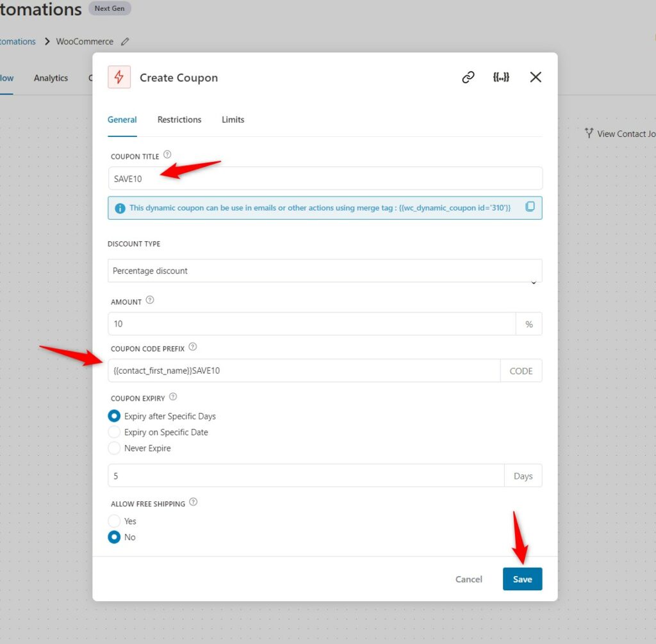The height and width of the screenshot is (644, 656).
Task: Click the Create Coupon dialog title
Action: click(179, 78)
